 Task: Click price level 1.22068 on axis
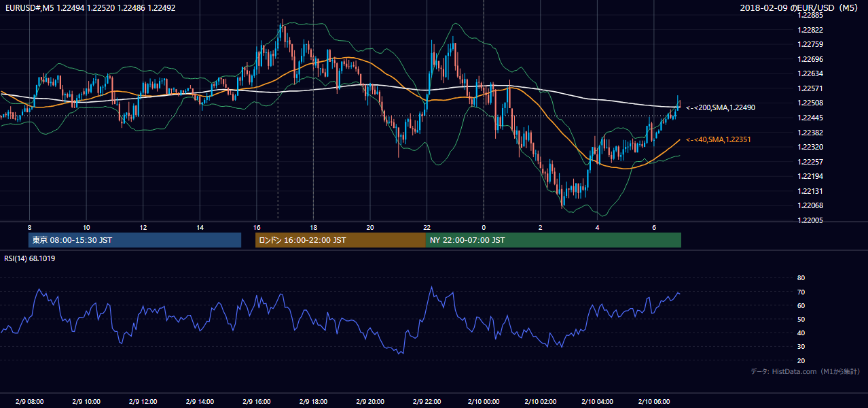coord(810,205)
